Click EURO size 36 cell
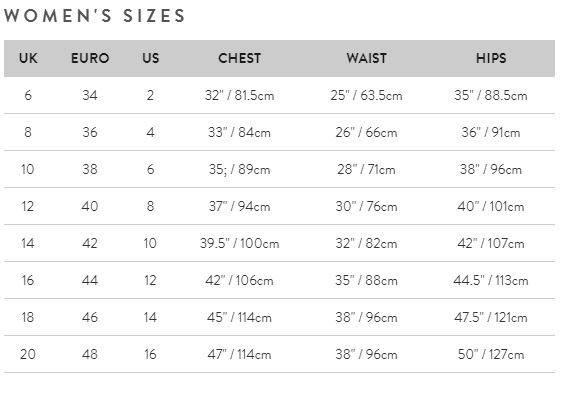The width and height of the screenshot is (565, 393). tap(90, 132)
